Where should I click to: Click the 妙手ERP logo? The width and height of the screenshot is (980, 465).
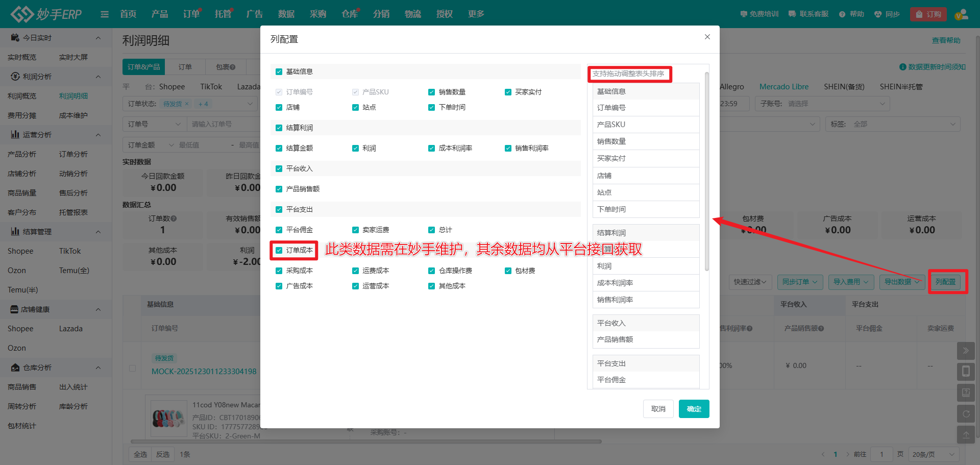click(46, 14)
